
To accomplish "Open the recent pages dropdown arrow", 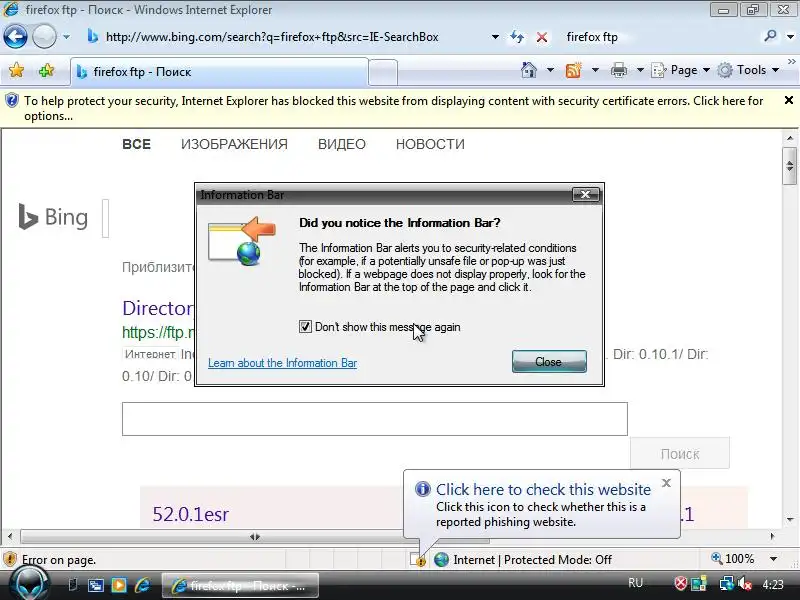I will [x=66, y=37].
